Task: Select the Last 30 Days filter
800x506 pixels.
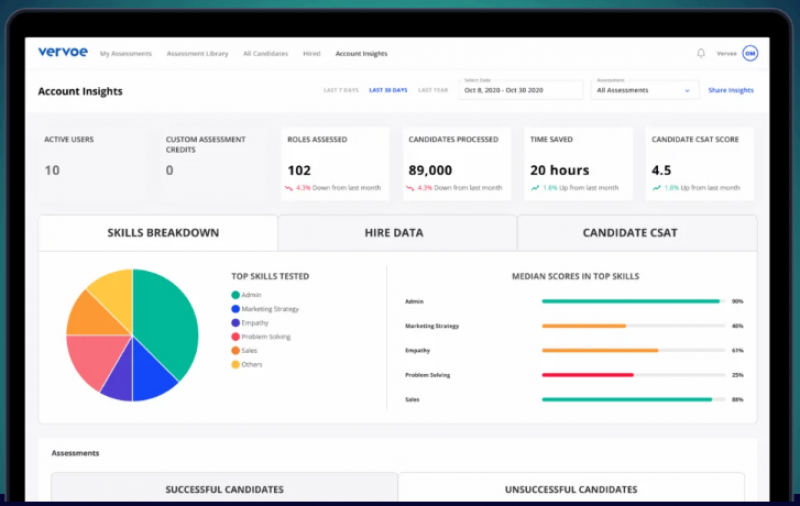Action: coord(388,90)
